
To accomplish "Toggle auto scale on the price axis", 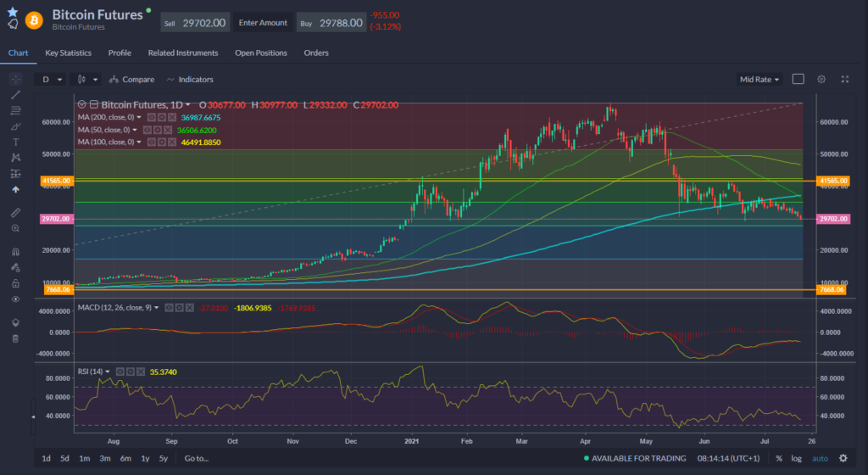I will [820, 459].
